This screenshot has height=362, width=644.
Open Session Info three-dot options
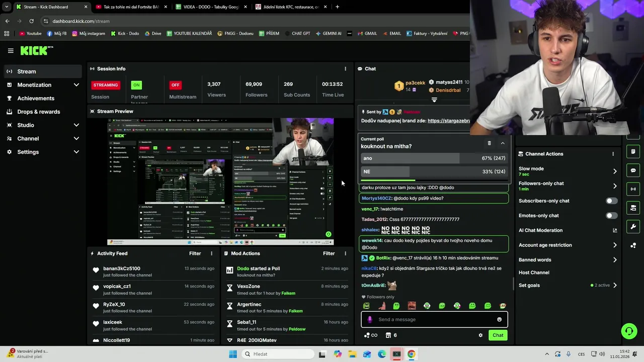click(345, 69)
